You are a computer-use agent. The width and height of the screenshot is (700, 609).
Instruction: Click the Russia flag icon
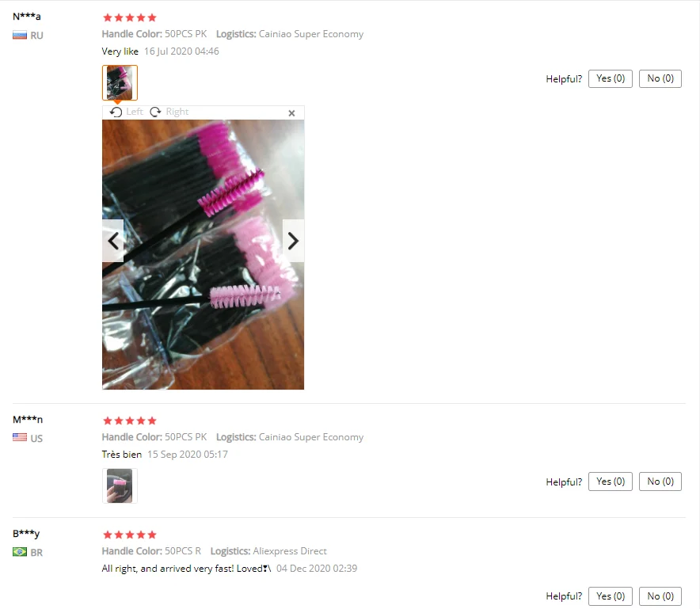click(20, 36)
